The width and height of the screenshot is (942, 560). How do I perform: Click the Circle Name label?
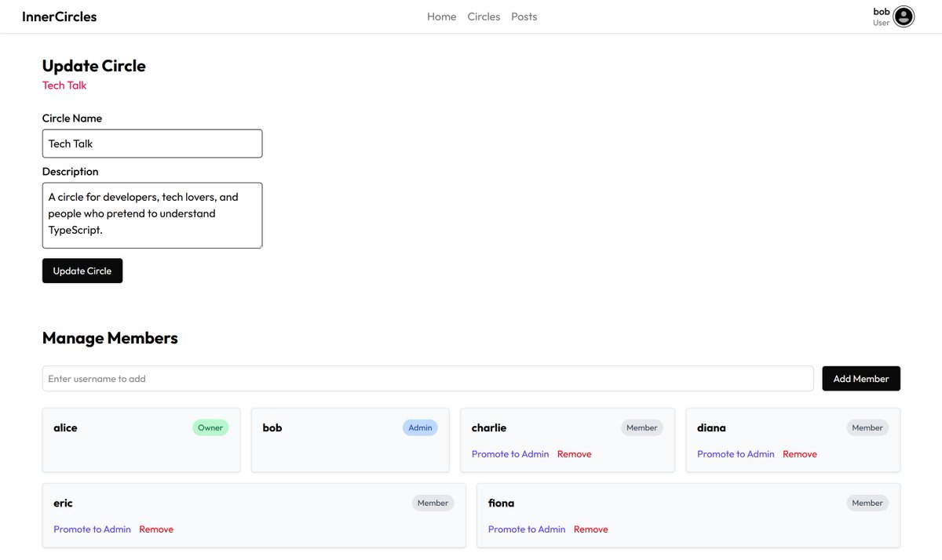[x=72, y=118]
